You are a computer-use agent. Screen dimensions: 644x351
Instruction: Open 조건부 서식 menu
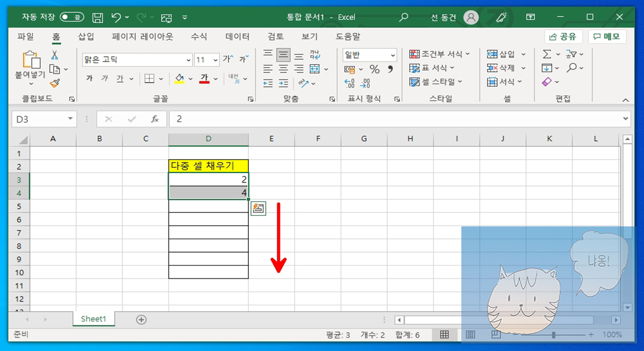pos(440,54)
